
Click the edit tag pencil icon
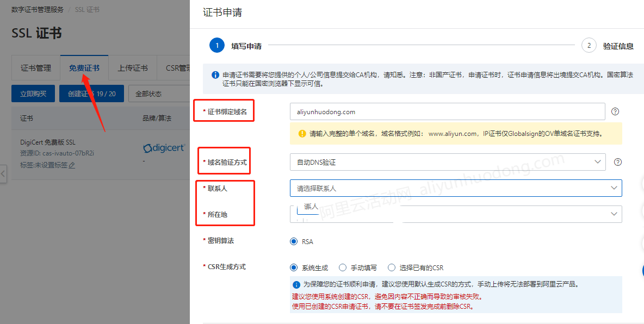coord(72,165)
